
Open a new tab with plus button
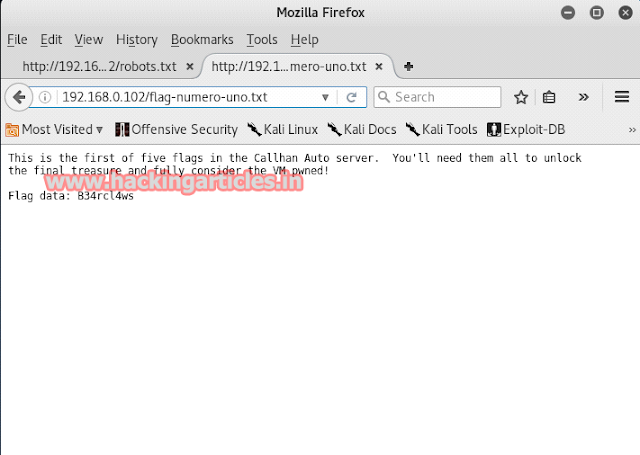click(x=409, y=66)
